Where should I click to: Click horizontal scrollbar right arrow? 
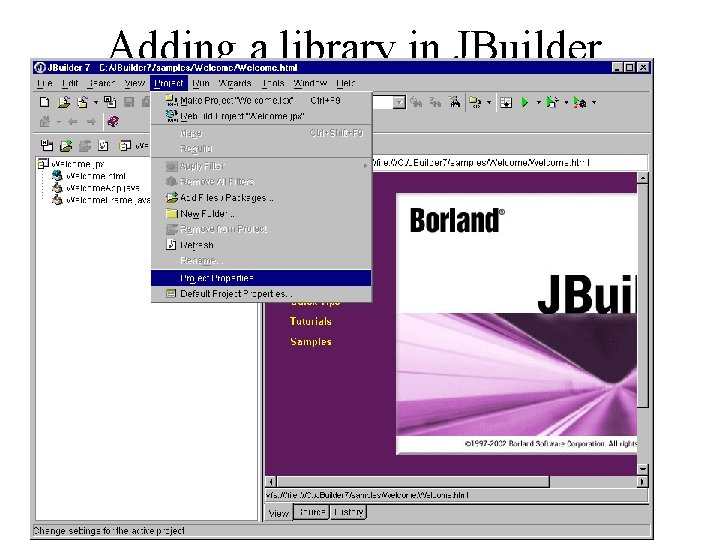642,481
